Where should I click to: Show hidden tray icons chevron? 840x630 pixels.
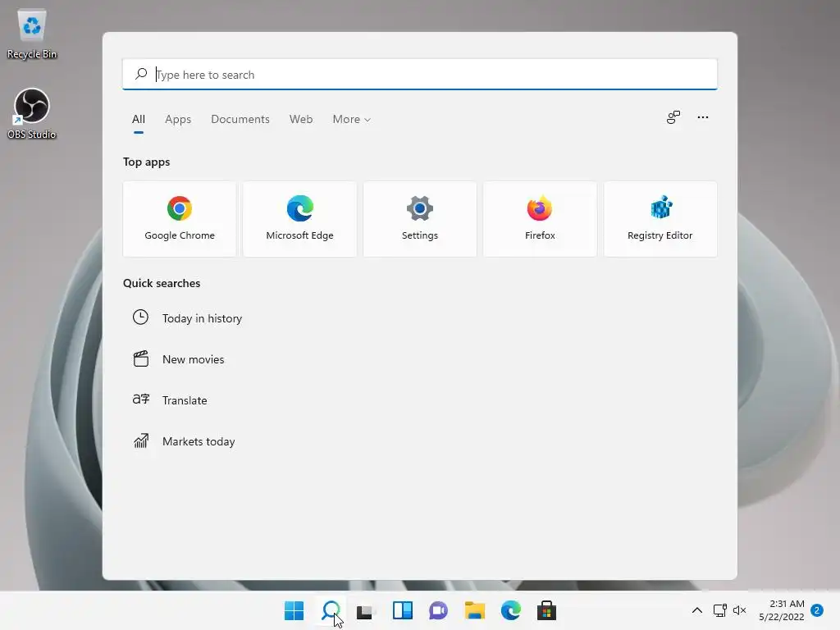(x=697, y=610)
